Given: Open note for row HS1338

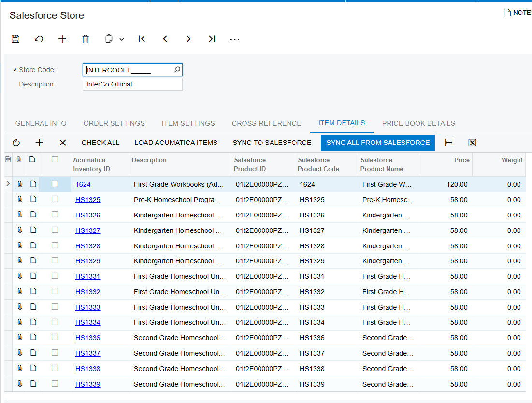Looking at the screenshot, I should [x=33, y=368].
